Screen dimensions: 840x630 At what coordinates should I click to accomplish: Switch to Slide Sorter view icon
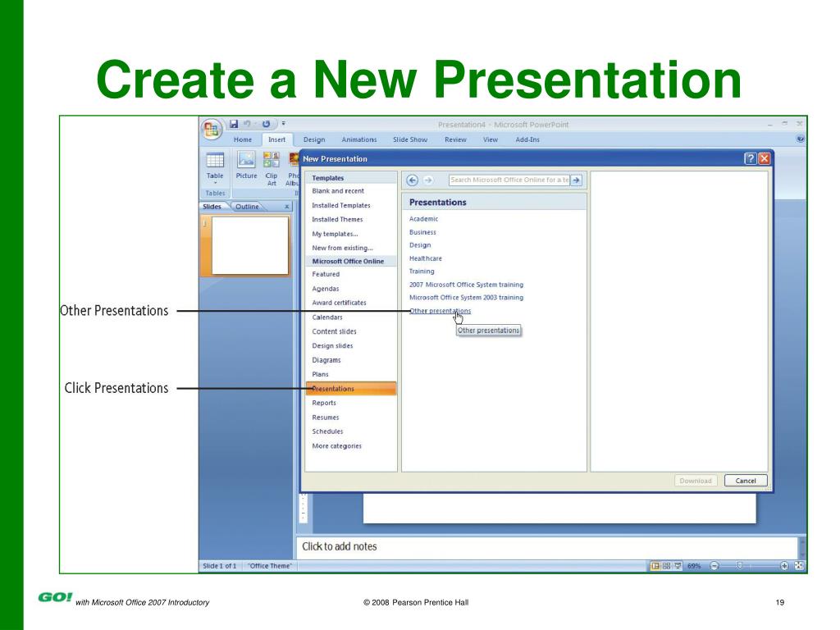(x=666, y=566)
